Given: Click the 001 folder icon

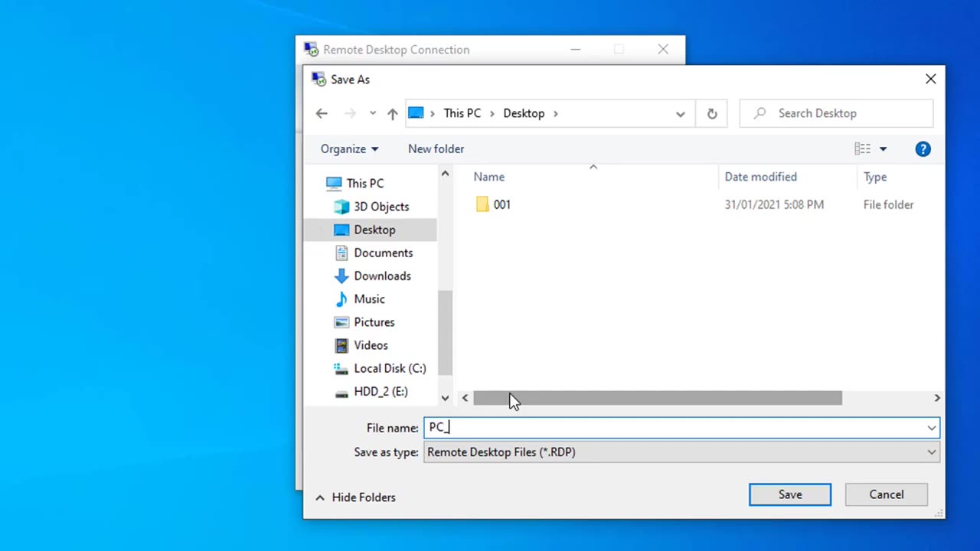Looking at the screenshot, I should (x=482, y=204).
